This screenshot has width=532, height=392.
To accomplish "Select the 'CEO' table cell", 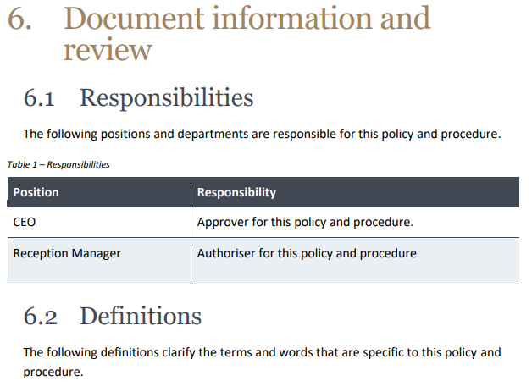I will (99, 222).
